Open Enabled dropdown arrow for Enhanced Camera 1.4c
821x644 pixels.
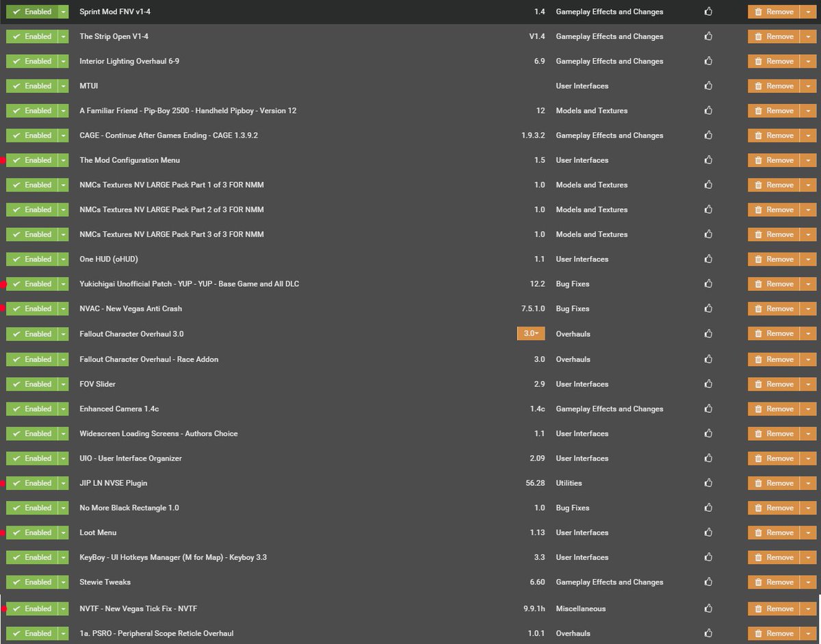[63, 409]
